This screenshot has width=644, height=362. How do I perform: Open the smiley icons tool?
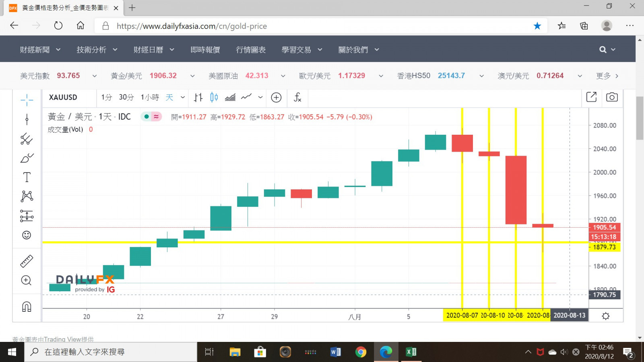click(x=27, y=235)
